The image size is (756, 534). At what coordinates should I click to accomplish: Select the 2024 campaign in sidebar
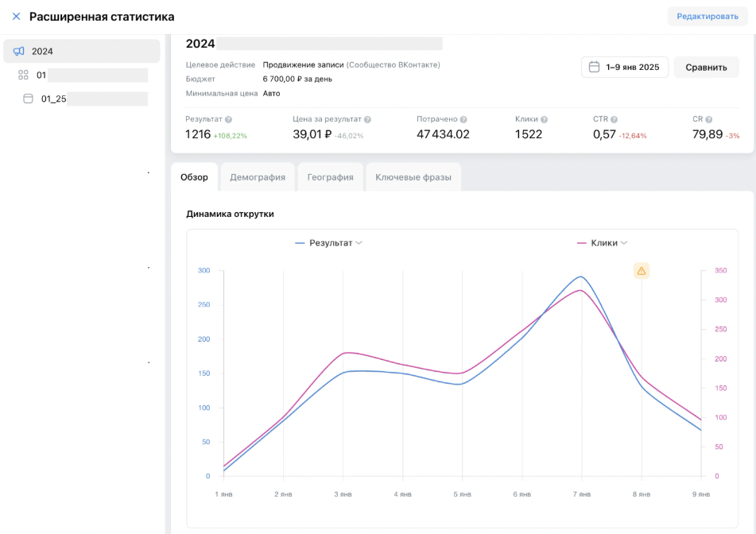tap(81, 52)
